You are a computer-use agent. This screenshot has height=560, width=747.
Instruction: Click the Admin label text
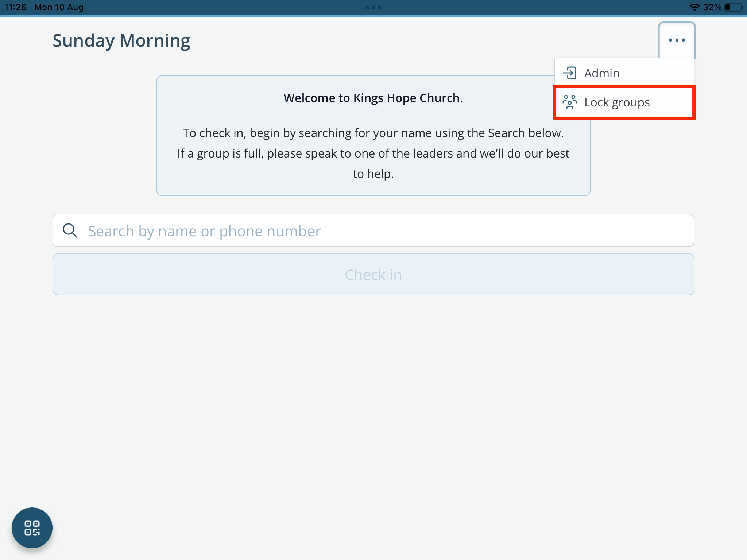pyautogui.click(x=602, y=73)
